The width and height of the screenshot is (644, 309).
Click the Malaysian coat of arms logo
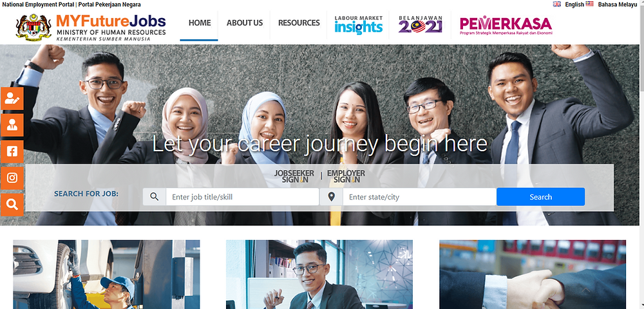point(33,28)
